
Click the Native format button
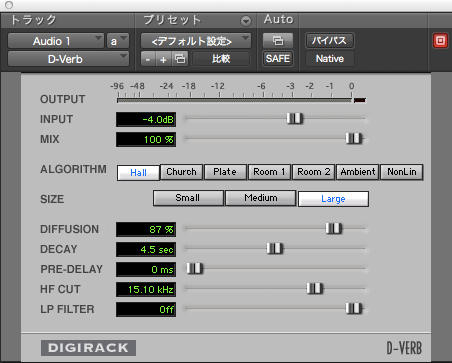pyautogui.click(x=329, y=59)
